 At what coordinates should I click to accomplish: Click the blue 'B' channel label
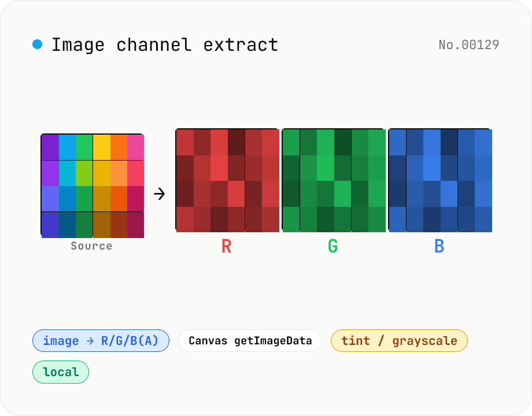point(439,246)
